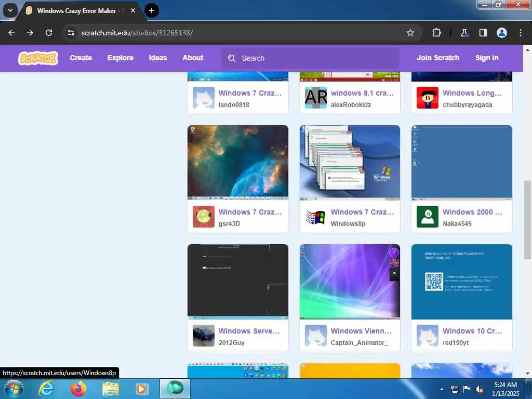Screen dimensions: 532x399
Task: Click Join Scratch
Action: point(438,58)
